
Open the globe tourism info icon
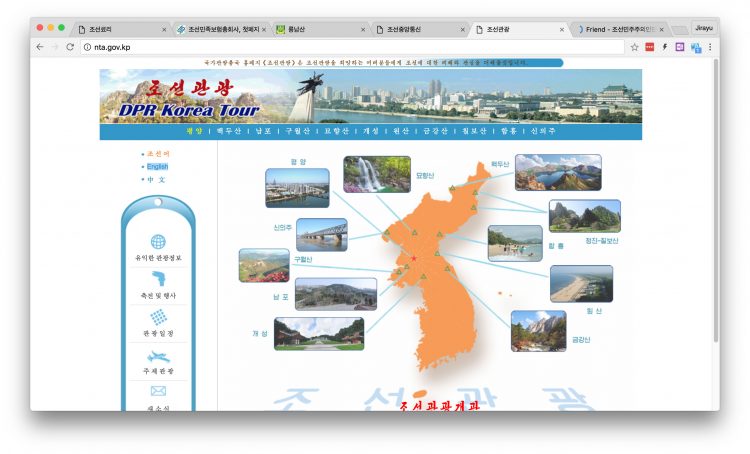point(158,242)
